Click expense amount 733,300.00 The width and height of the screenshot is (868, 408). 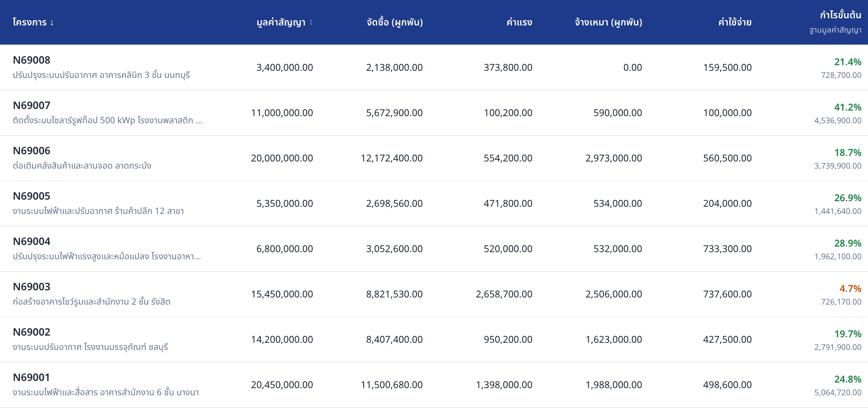coord(727,249)
